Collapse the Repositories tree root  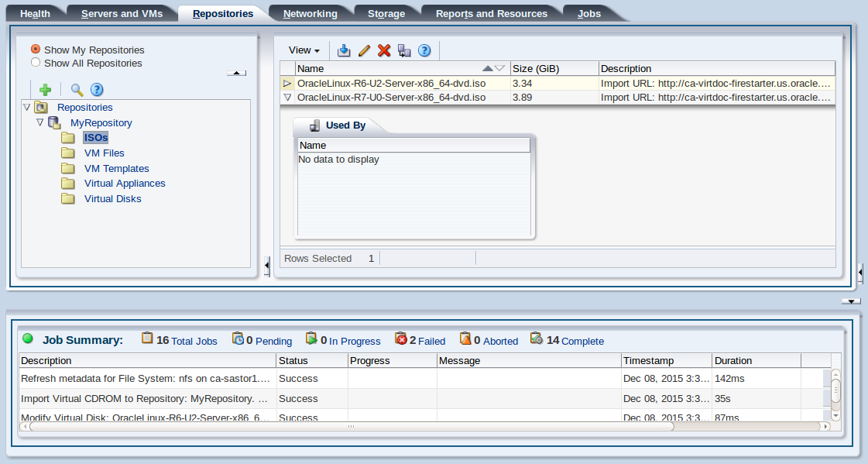pos(26,108)
